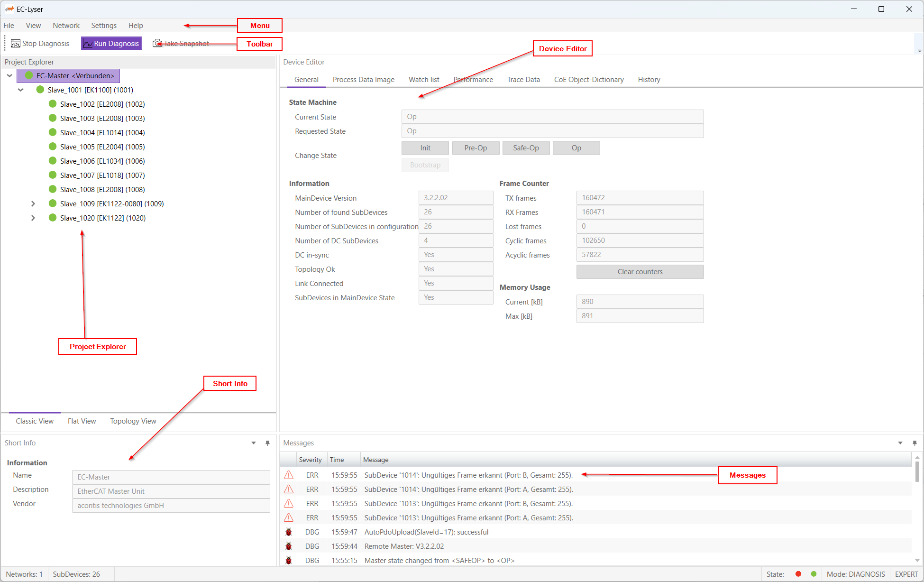Open the Network menu

66,26
